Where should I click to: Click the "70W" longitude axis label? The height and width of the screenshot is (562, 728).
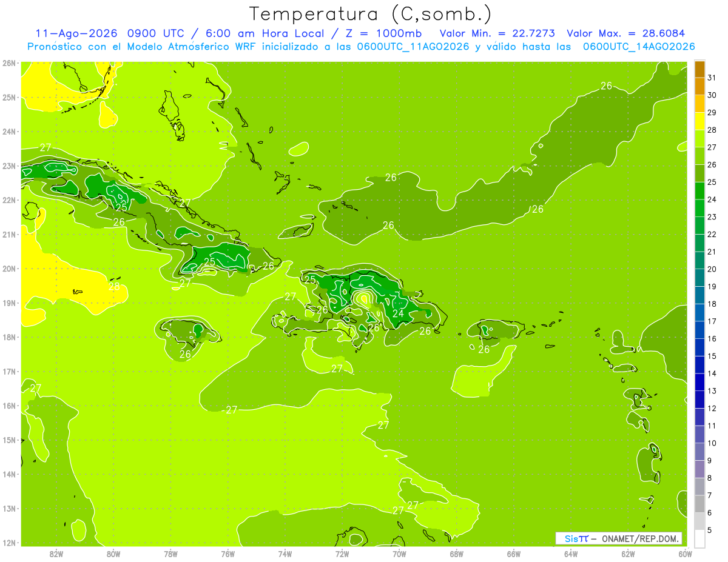tap(399, 554)
